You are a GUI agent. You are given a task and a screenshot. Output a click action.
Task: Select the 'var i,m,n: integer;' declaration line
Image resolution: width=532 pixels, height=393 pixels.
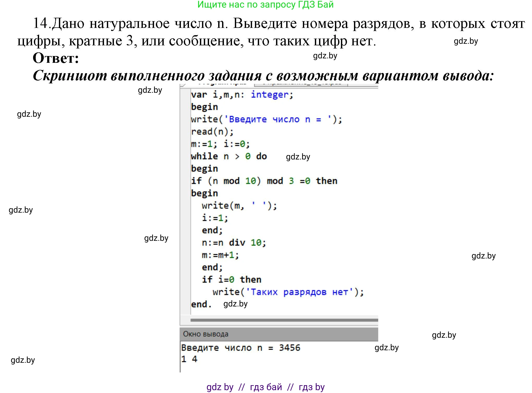click(242, 95)
